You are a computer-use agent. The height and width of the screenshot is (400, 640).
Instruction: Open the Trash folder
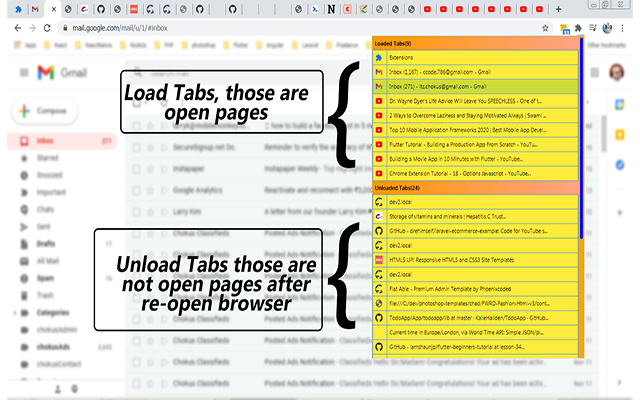pyautogui.click(x=45, y=295)
